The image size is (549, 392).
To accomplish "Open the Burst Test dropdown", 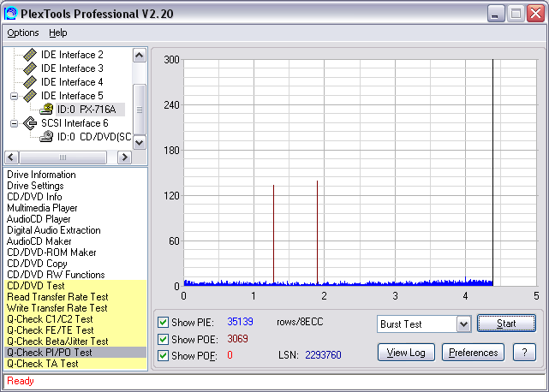I will [463, 324].
